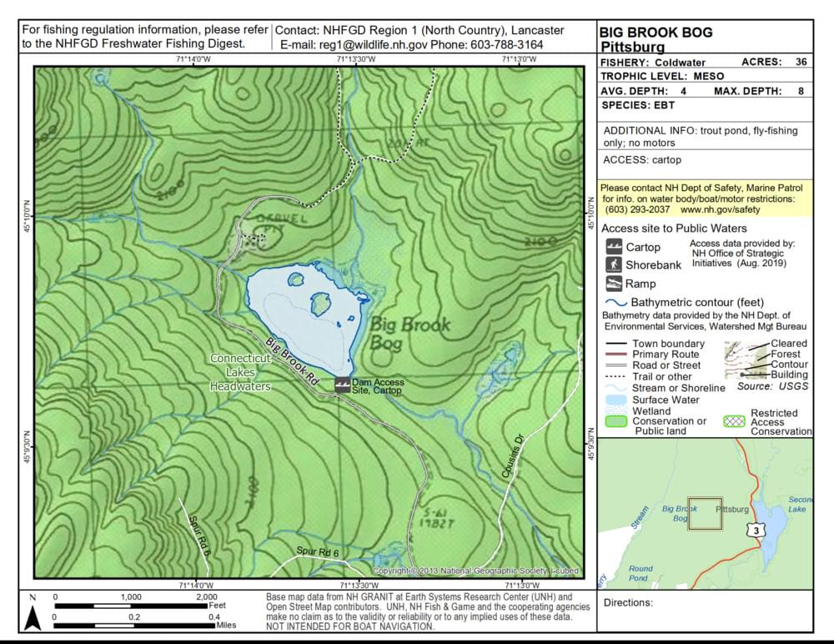Click the USGS topo sample thumbnail in legend
This screenshot has width=834, height=644.
(x=747, y=360)
